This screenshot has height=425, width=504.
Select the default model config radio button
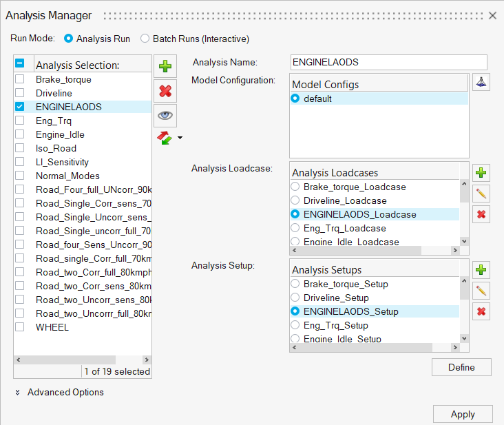[295, 99]
